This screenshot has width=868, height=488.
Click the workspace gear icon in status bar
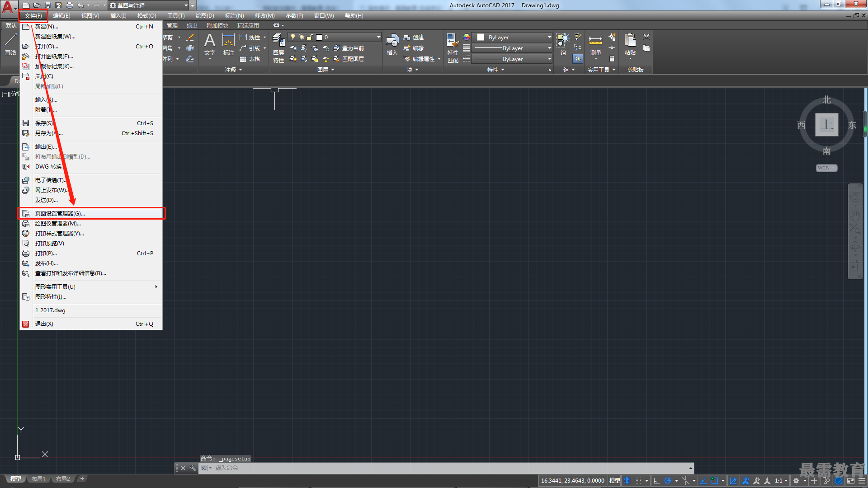pos(796,481)
